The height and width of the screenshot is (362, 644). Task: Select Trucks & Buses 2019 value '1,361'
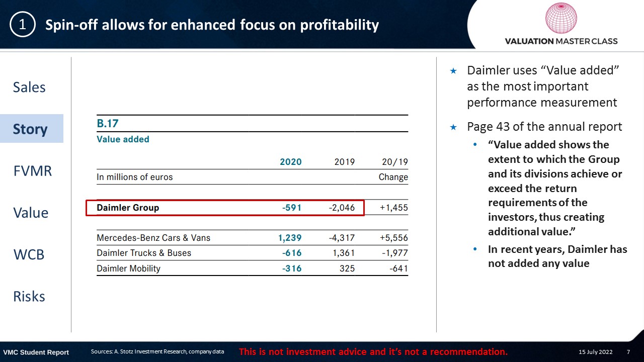[x=344, y=253]
